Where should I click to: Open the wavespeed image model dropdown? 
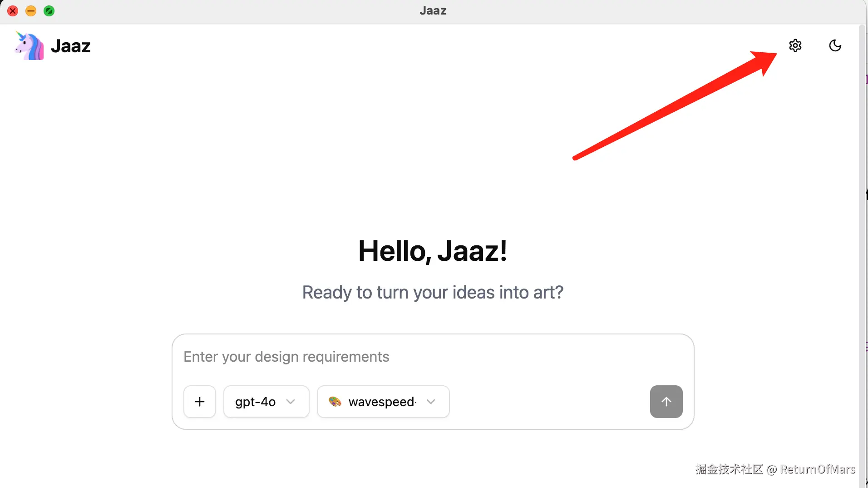click(382, 402)
